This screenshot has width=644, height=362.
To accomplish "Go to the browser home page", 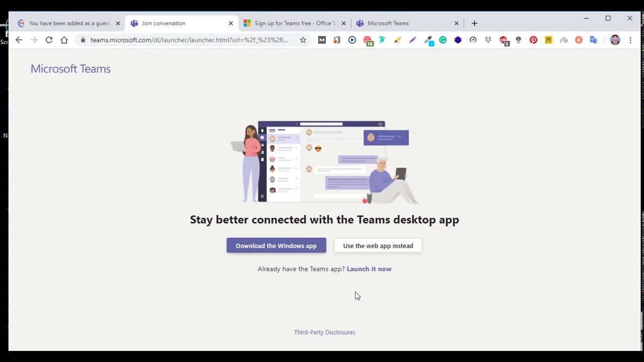I will point(64,40).
